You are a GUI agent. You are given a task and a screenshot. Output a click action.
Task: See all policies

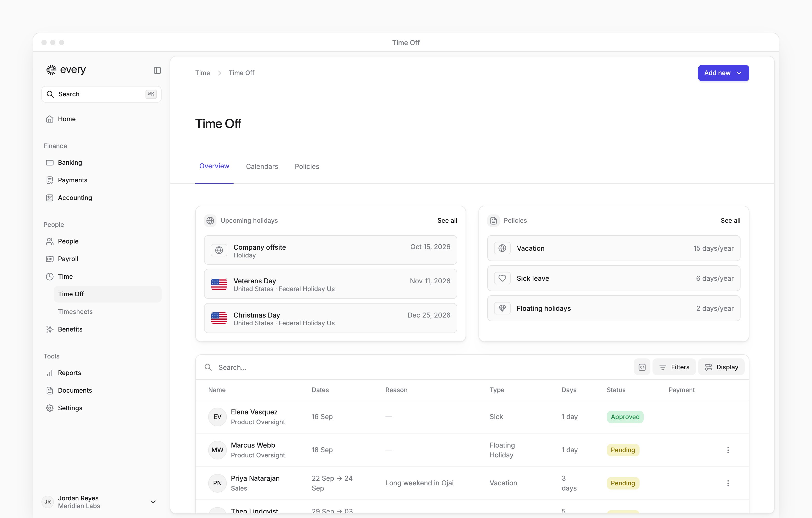[730, 221]
